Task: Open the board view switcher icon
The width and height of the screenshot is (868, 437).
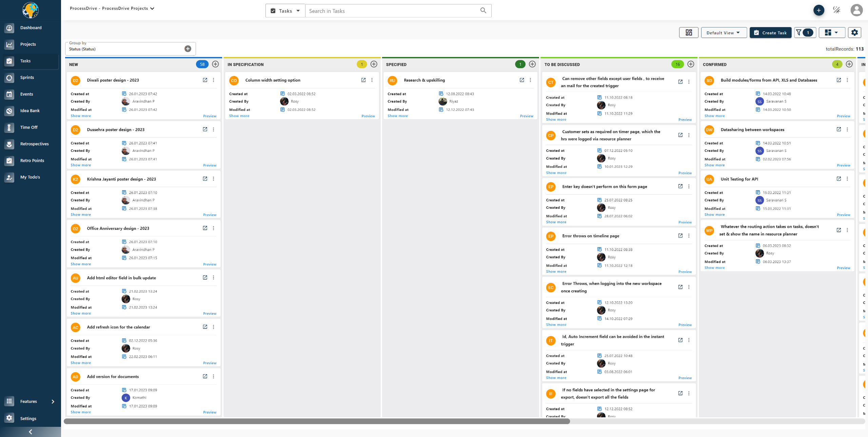Action: (831, 33)
